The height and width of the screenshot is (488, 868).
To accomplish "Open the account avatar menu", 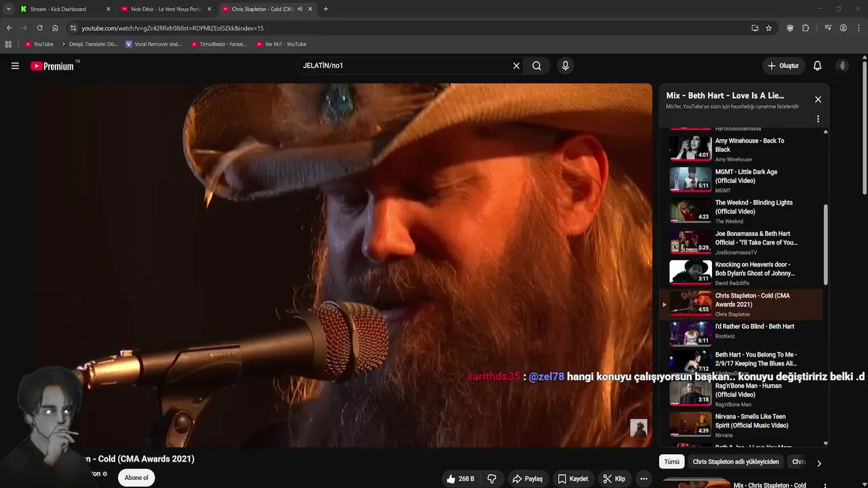I will (842, 66).
